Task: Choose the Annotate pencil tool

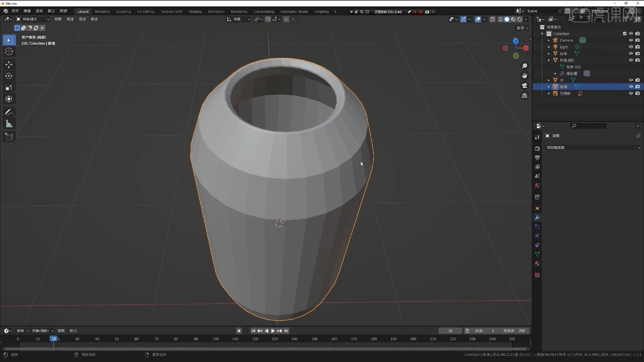Action: 9,112
